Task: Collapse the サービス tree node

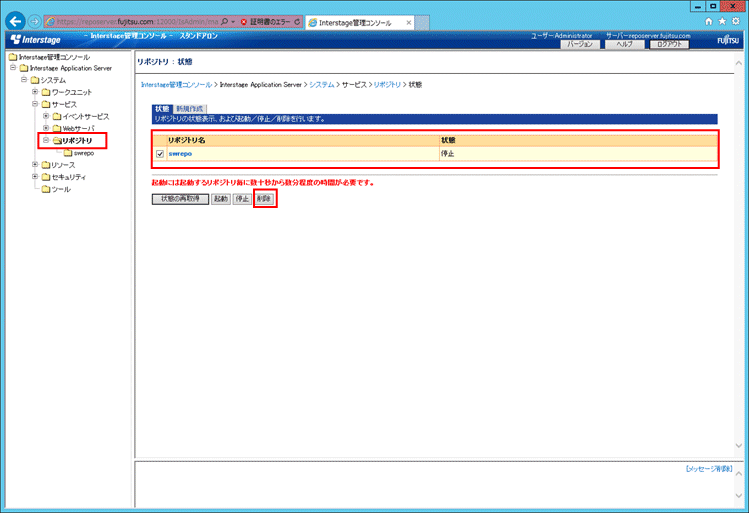Action: 35,104
